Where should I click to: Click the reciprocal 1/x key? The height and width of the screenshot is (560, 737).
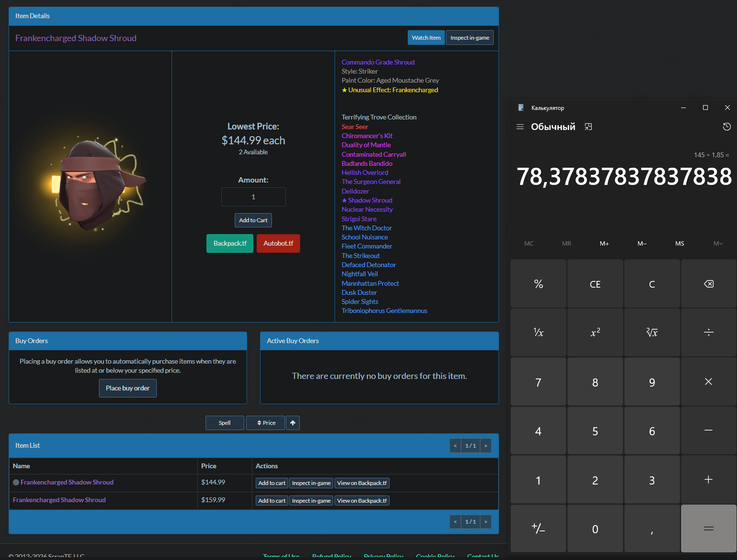(538, 333)
